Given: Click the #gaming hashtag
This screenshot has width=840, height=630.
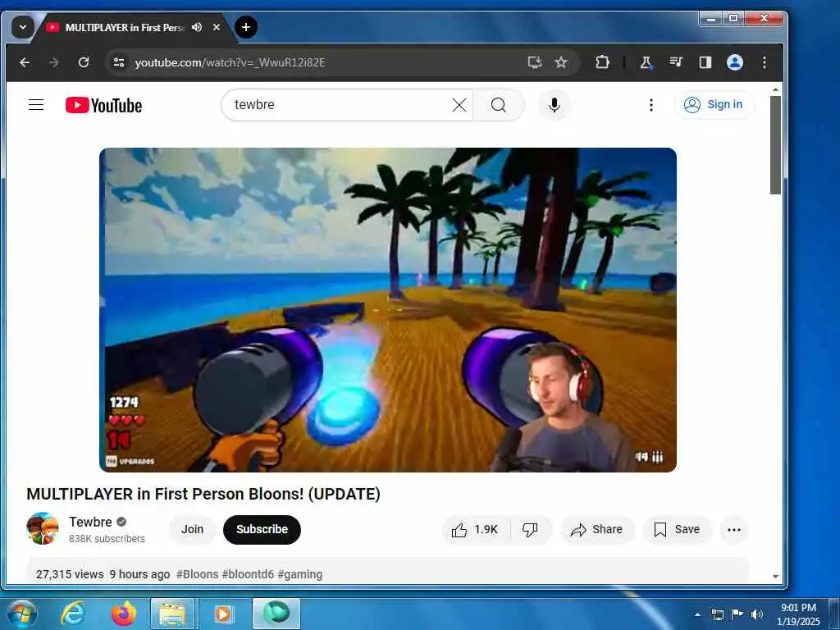Looking at the screenshot, I should (x=300, y=574).
